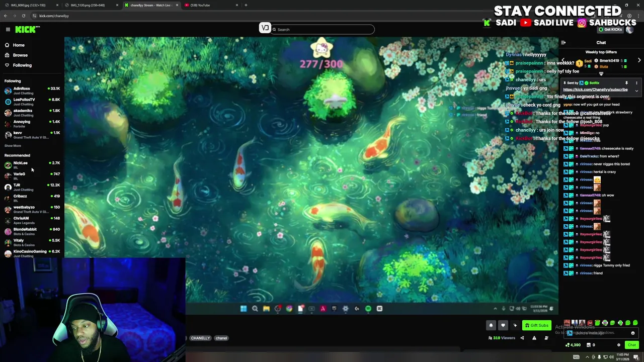The height and width of the screenshot is (362, 644).
Task: Click the browser address bar URL
Action: 54,16
